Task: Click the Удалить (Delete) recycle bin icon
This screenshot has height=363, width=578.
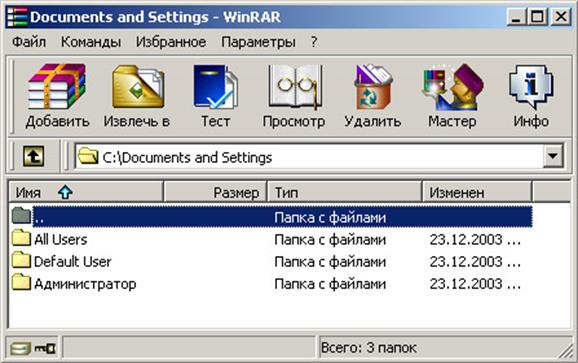Action: pos(373,87)
